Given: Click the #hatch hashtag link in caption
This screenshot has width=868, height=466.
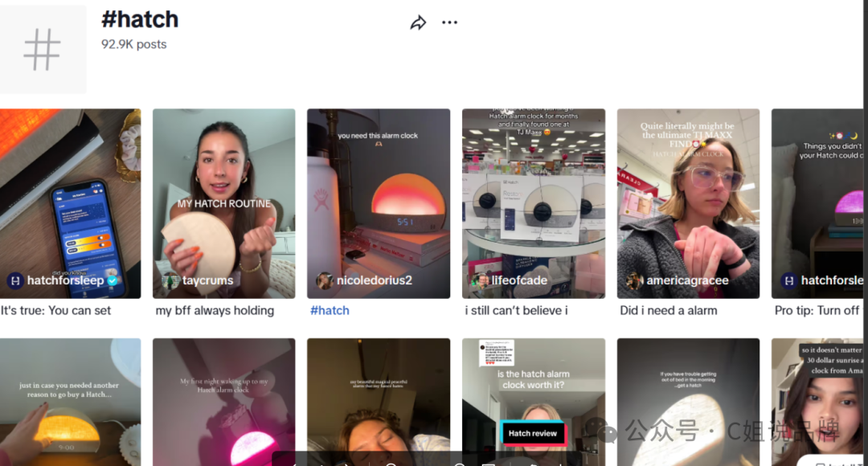Looking at the screenshot, I should click(x=330, y=310).
